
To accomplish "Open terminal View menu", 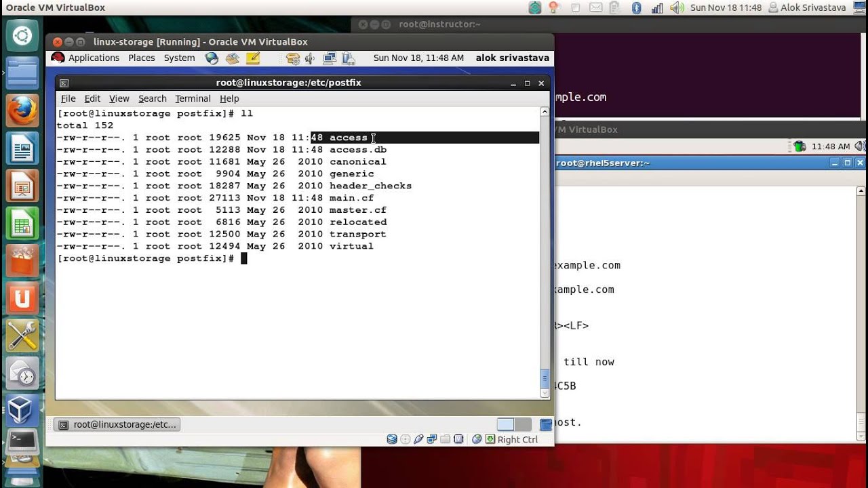I will pos(119,99).
